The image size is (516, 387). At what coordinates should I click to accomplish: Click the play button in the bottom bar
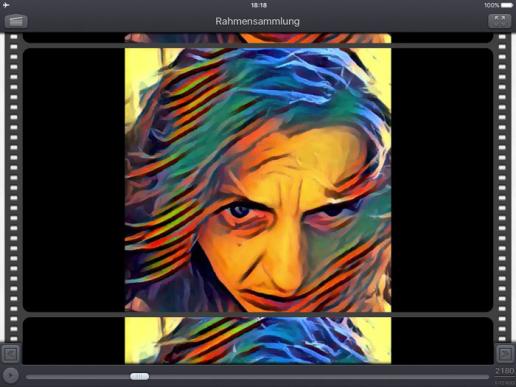[x=10, y=376]
